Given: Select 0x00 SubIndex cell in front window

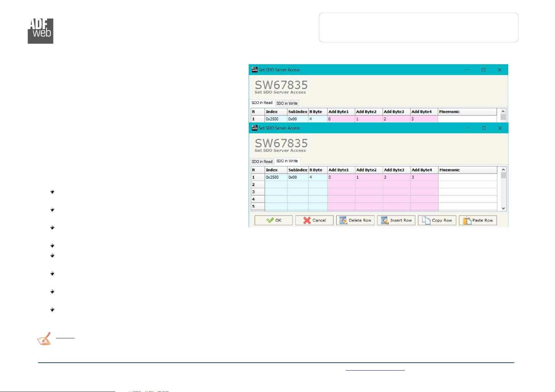Looking at the screenshot, I should pos(298,177).
